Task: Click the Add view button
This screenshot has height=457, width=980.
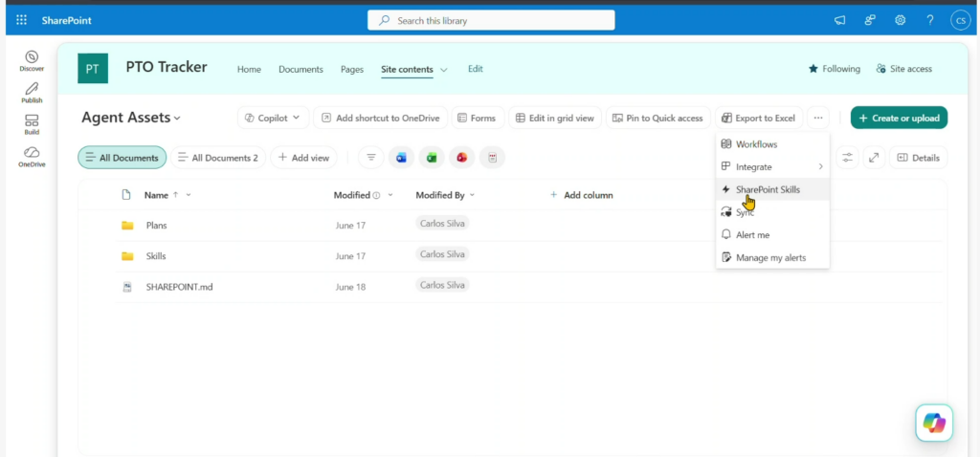Action: coord(303,158)
